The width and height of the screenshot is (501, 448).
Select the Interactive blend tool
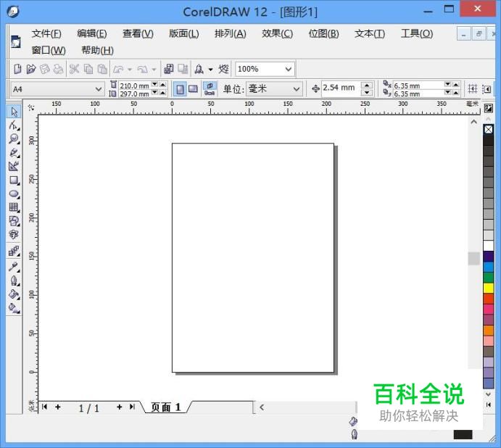click(14, 252)
